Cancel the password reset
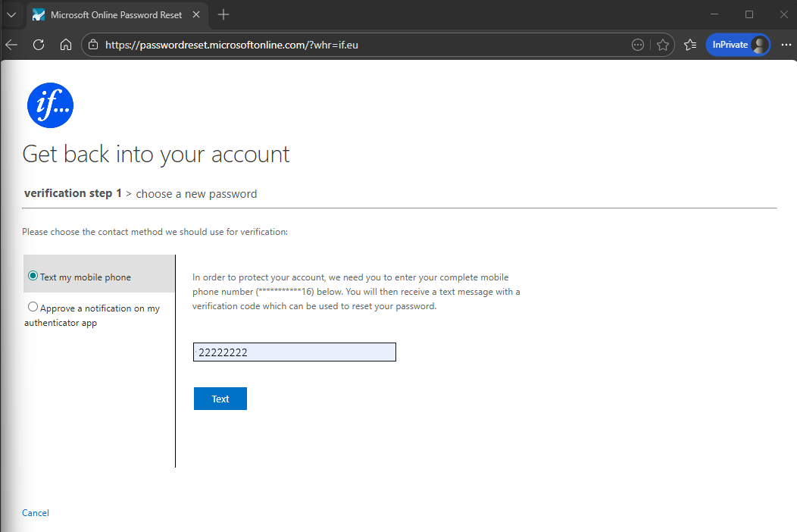The width and height of the screenshot is (797, 532). 36,512
